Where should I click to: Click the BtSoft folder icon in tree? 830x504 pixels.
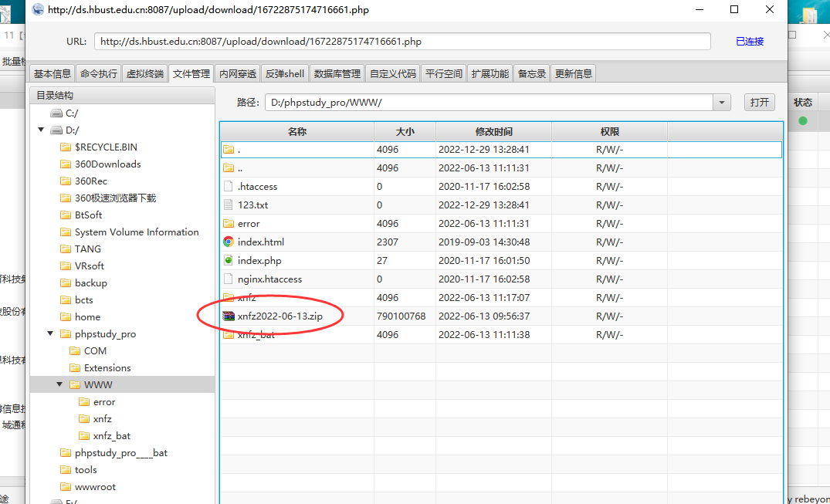point(66,215)
